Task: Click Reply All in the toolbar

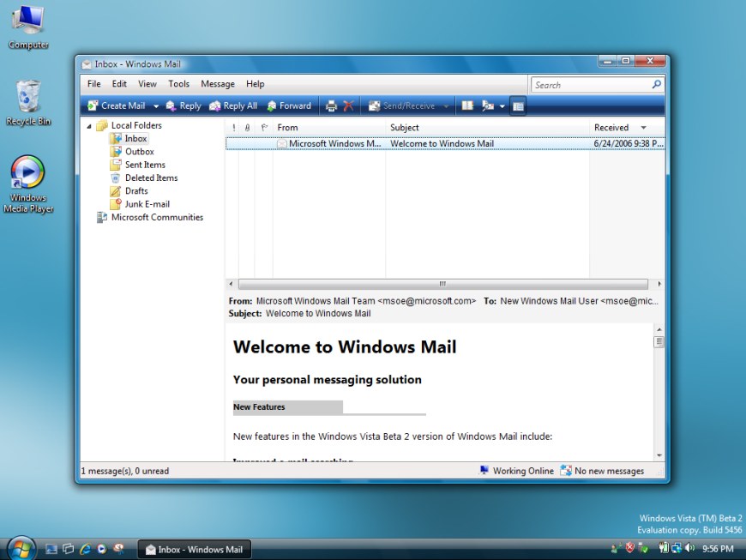Action: point(233,105)
